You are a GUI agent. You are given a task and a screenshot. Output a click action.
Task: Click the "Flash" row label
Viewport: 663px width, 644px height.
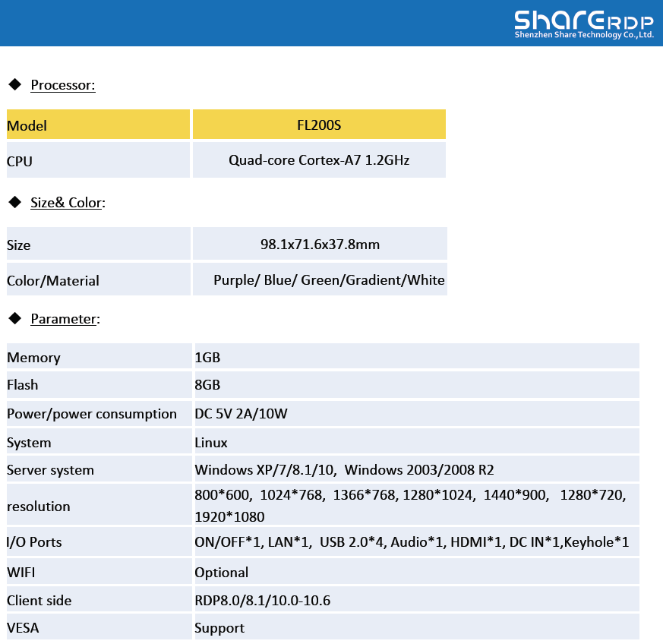[x=23, y=385]
